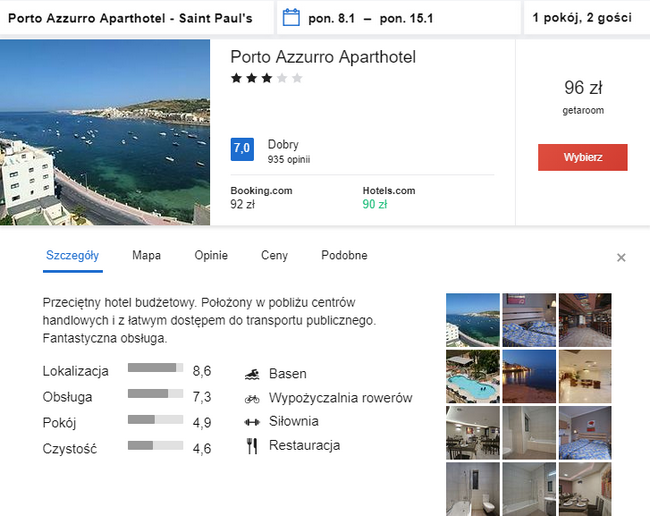This screenshot has height=516, width=650.
Task: Click the hotel description paragraph
Action: (x=209, y=320)
